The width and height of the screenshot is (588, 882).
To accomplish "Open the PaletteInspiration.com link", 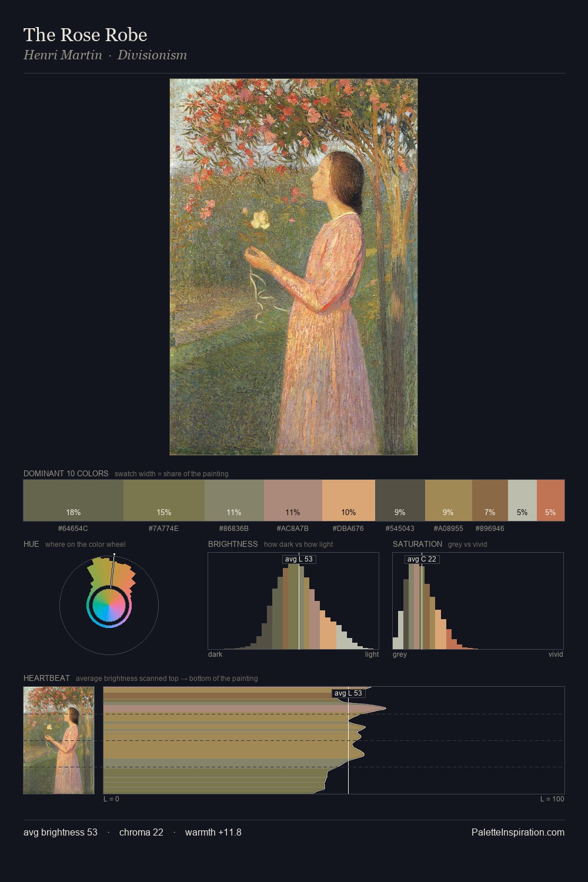I will (x=518, y=832).
